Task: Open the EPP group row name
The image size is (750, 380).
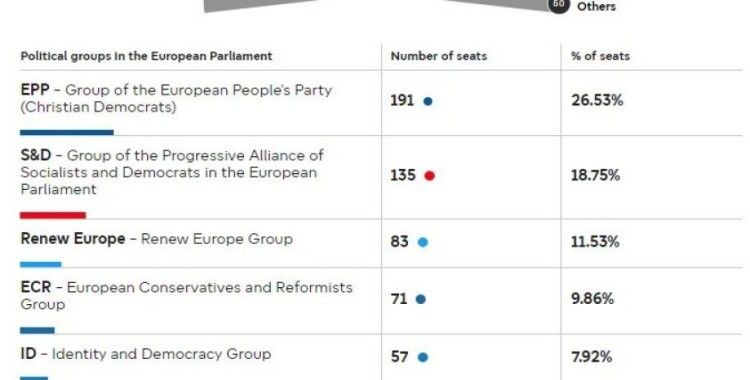Action: point(176,98)
